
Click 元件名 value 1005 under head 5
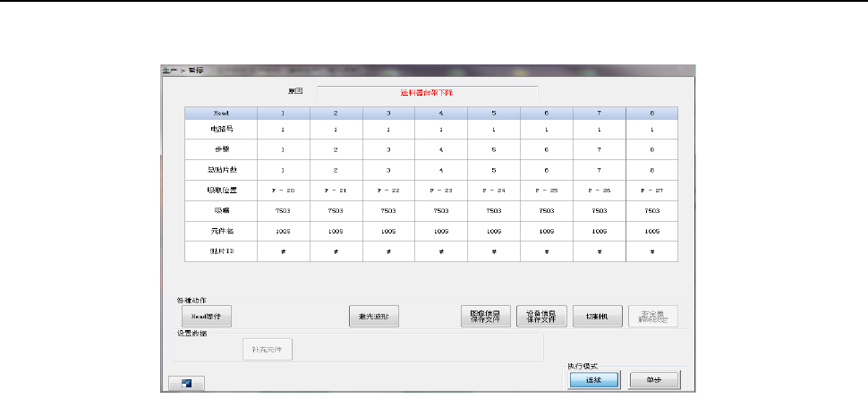click(x=494, y=231)
